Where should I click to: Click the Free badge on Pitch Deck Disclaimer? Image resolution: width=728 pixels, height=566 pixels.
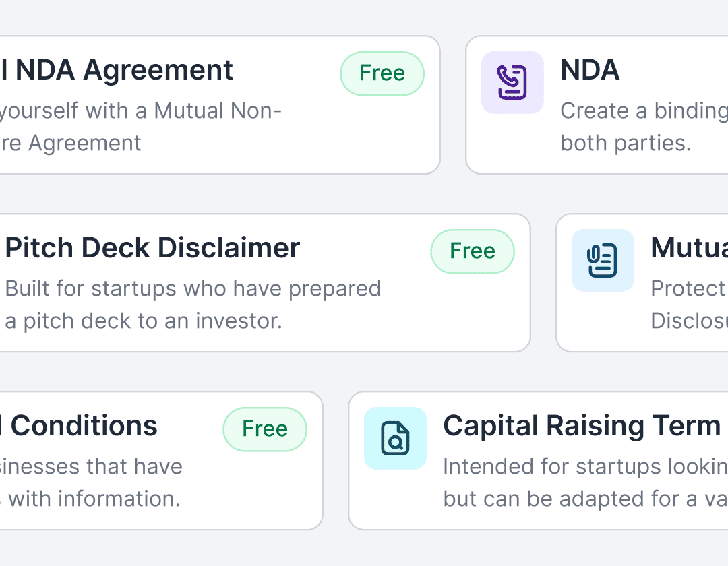tap(473, 251)
